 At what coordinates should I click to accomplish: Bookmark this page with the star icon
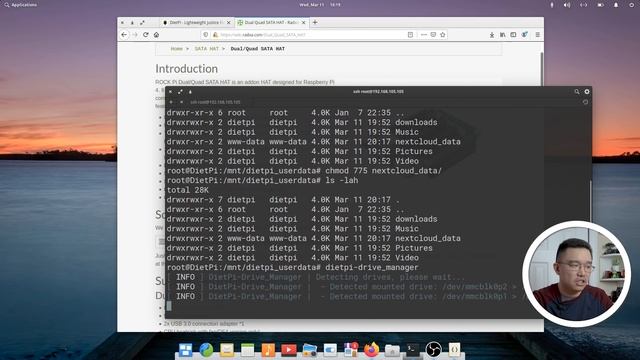[443, 35]
